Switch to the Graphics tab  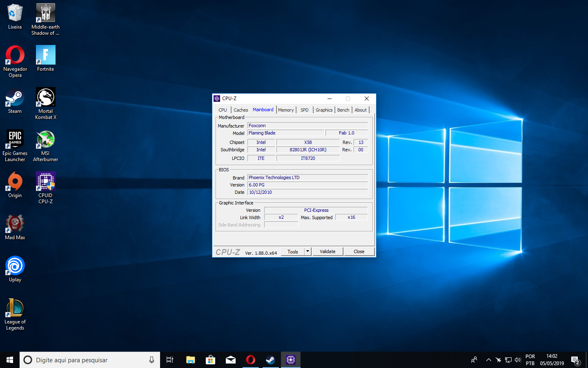click(324, 110)
